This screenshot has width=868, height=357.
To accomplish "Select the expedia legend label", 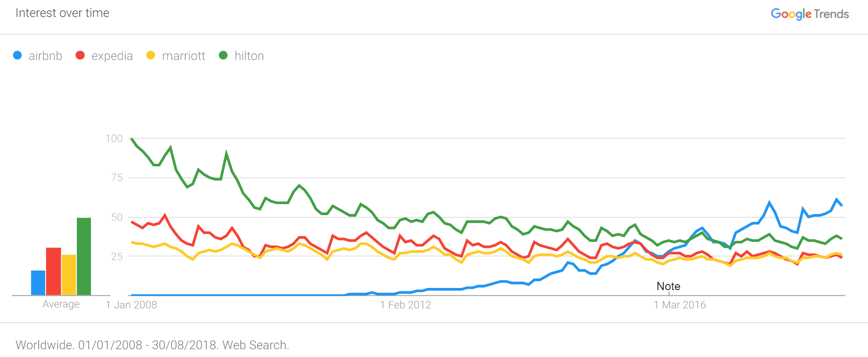I will click(112, 56).
